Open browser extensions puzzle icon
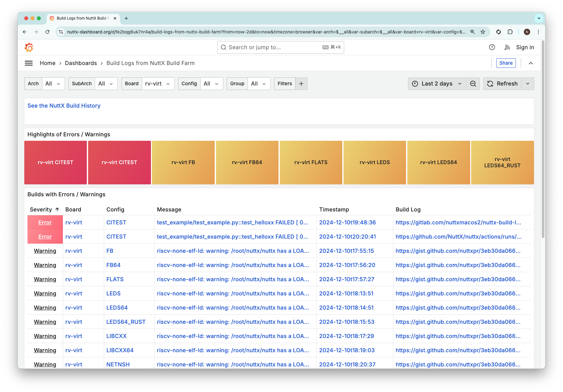This screenshot has height=392, width=563. tap(510, 32)
